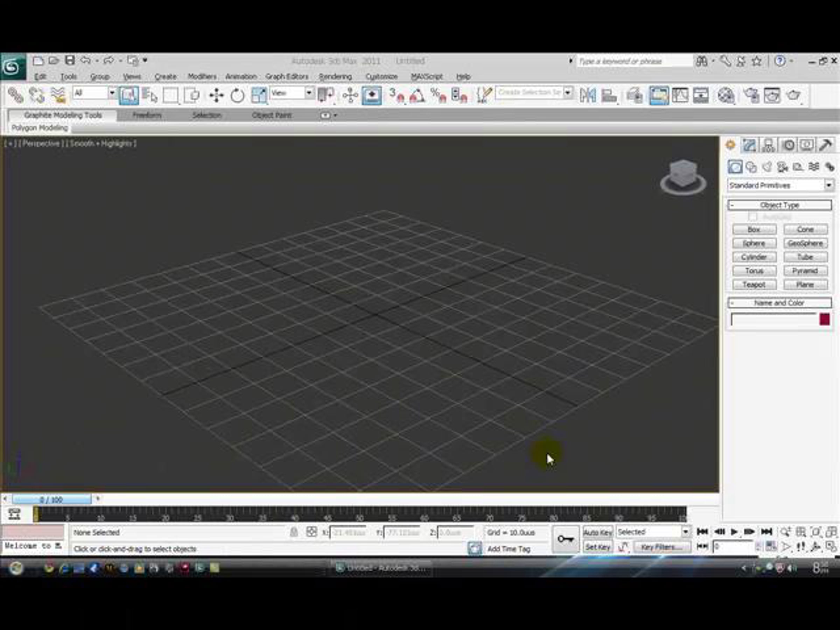
Task: Select the Rotate tool
Action: click(238, 95)
